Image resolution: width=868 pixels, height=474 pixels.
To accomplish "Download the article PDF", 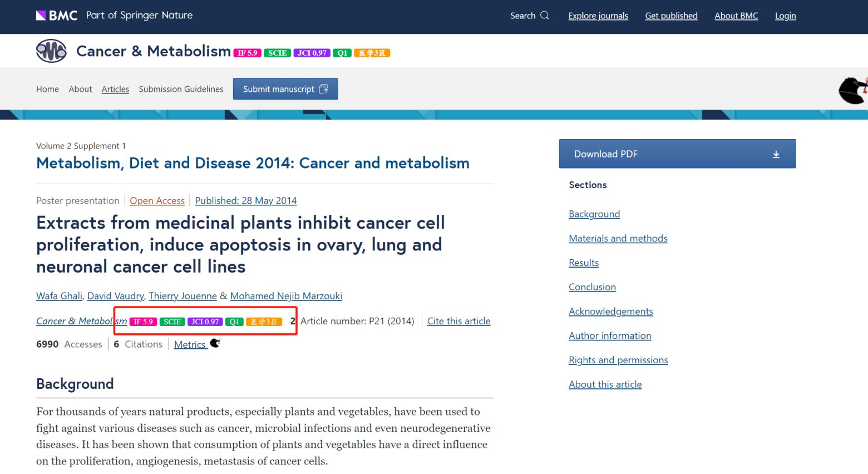I will click(x=677, y=154).
